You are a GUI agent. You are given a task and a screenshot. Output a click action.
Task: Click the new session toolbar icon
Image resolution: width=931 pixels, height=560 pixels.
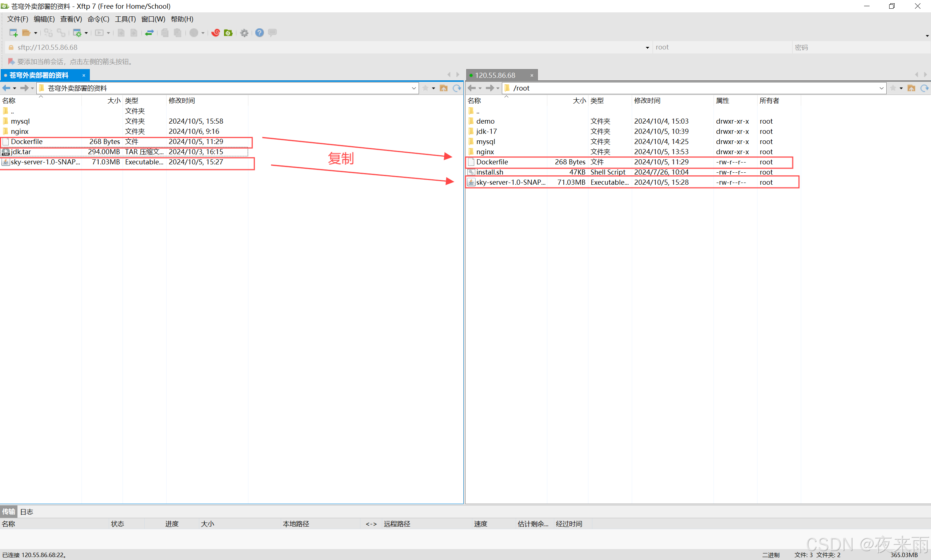coord(13,33)
